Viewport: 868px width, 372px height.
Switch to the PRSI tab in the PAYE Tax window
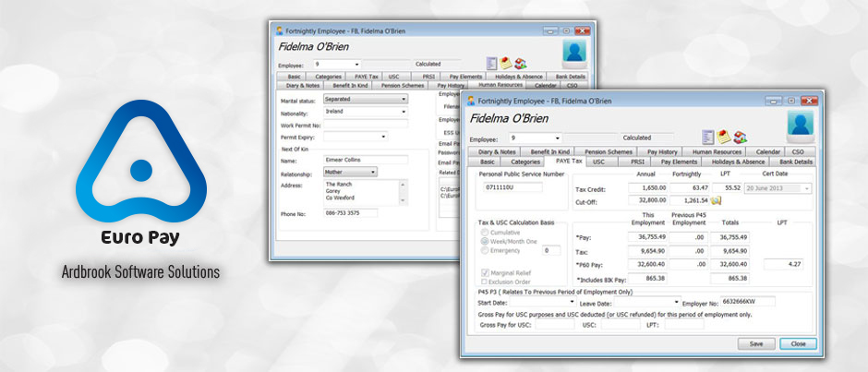tap(637, 162)
